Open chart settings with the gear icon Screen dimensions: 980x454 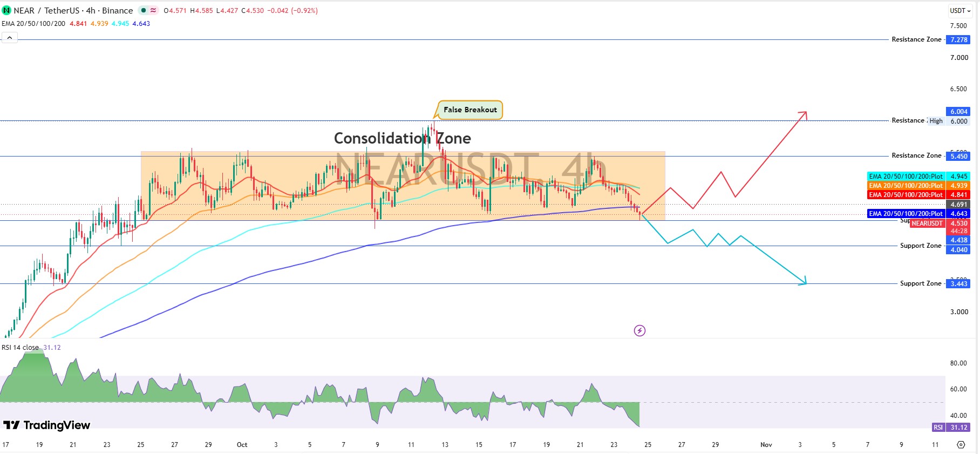click(961, 445)
